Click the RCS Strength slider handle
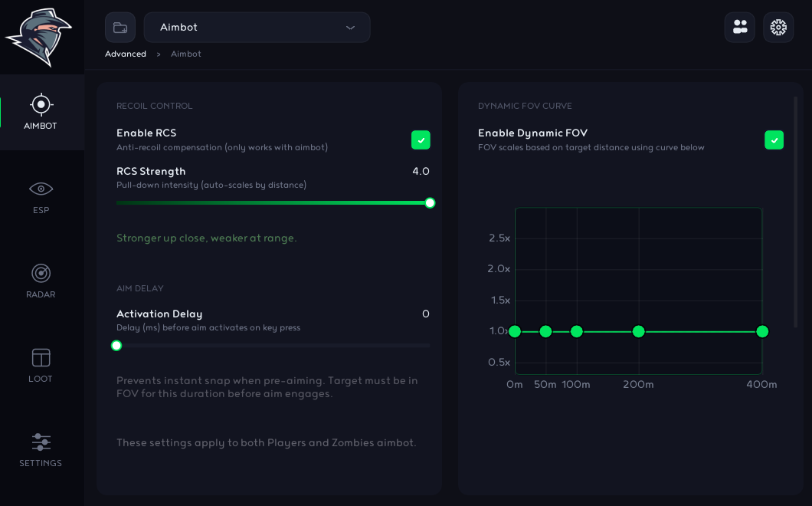812x506 pixels. point(430,202)
